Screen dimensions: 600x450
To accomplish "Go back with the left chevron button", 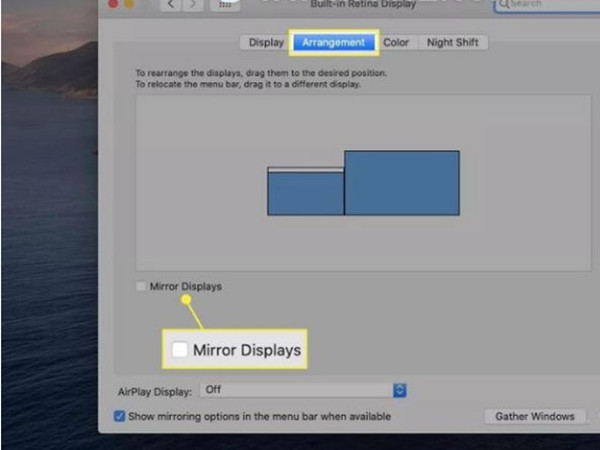I will click(x=171, y=5).
